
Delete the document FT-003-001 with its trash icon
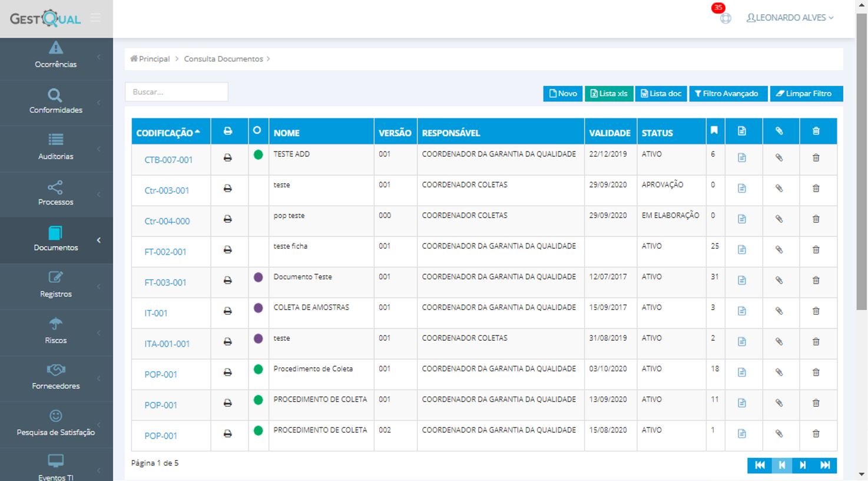click(x=816, y=281)
